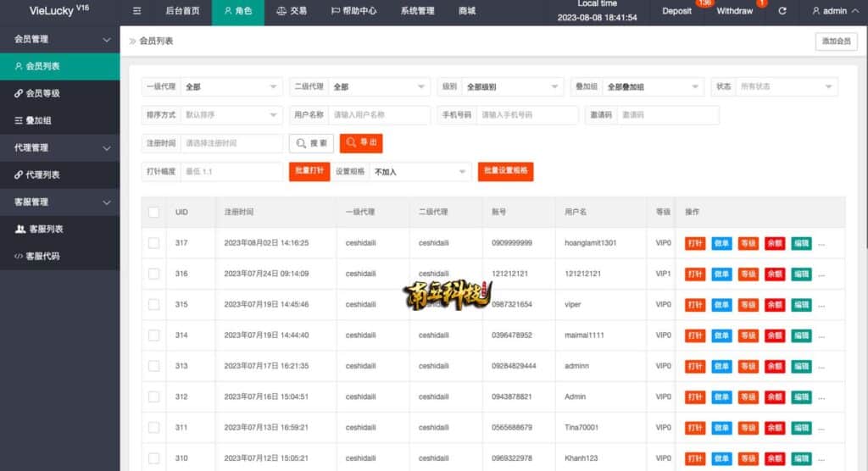868x471 pixels.
Task: Check the checkbox for UID 315
Action: [x=153, y=304]
